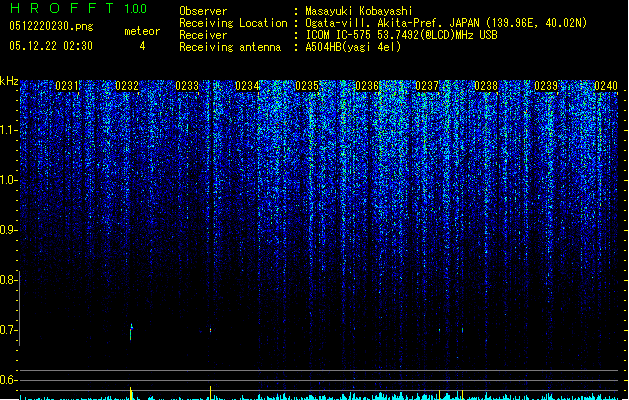Click the 0.6 kHz frequency axis label
This screenshot has height=400, width=629.
click(8, 380)
